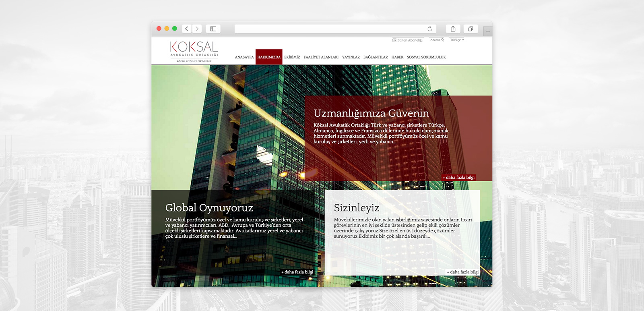The image size is (644, 311).
Task: Close the window with the red button
Action: (x=159, y=29)
